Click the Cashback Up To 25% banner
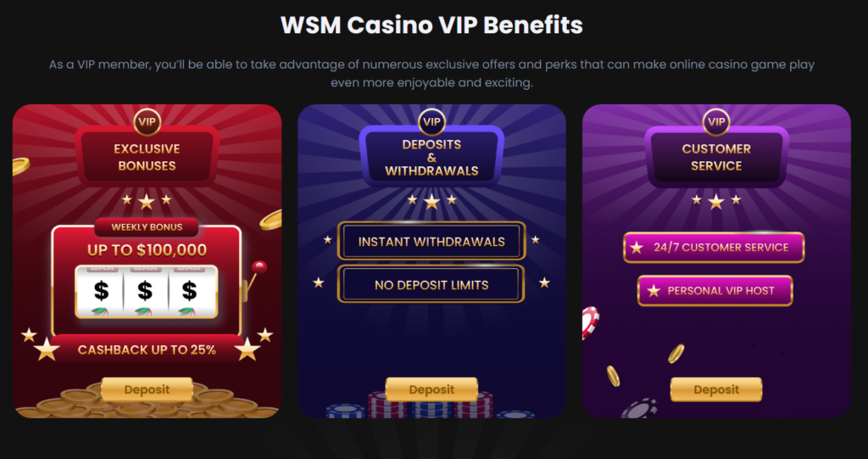Screen dimensions: 868x459 147,350
